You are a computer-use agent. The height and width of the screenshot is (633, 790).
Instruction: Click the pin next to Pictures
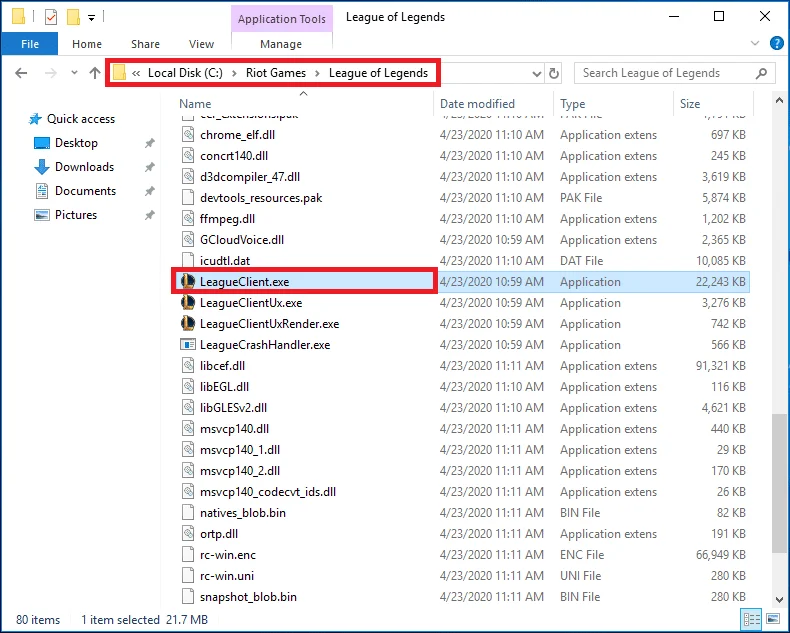point(150,215)
